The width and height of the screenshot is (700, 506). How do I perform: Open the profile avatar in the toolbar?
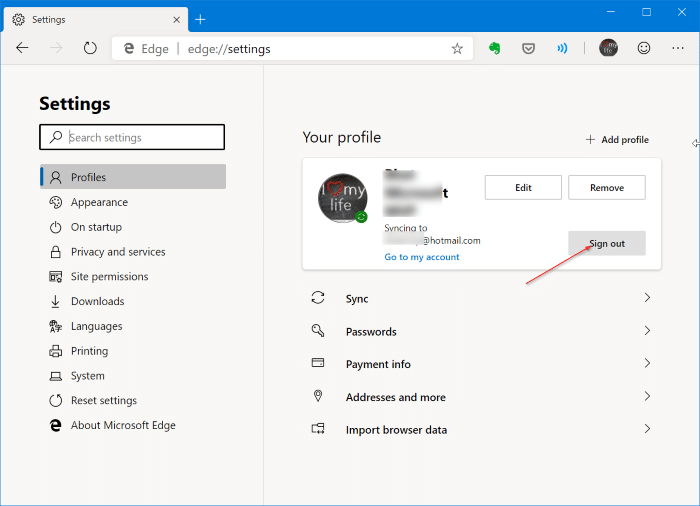click(x=608, y=48)
